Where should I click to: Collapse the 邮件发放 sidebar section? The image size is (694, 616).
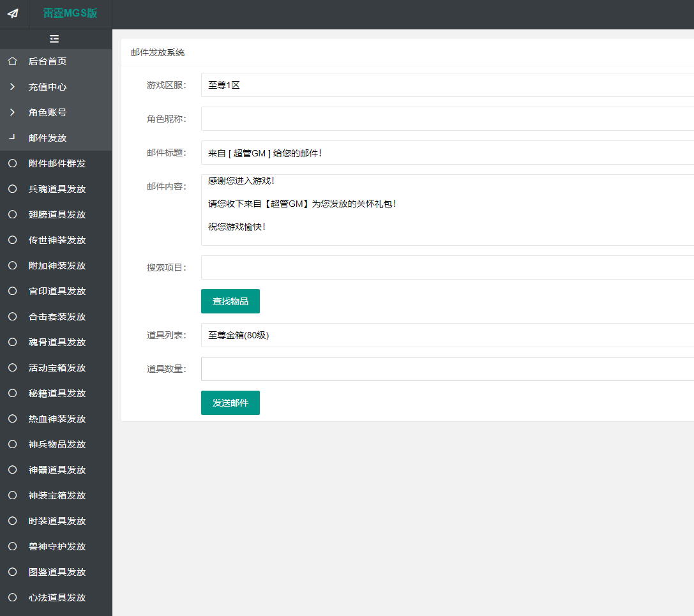point(47,138)
